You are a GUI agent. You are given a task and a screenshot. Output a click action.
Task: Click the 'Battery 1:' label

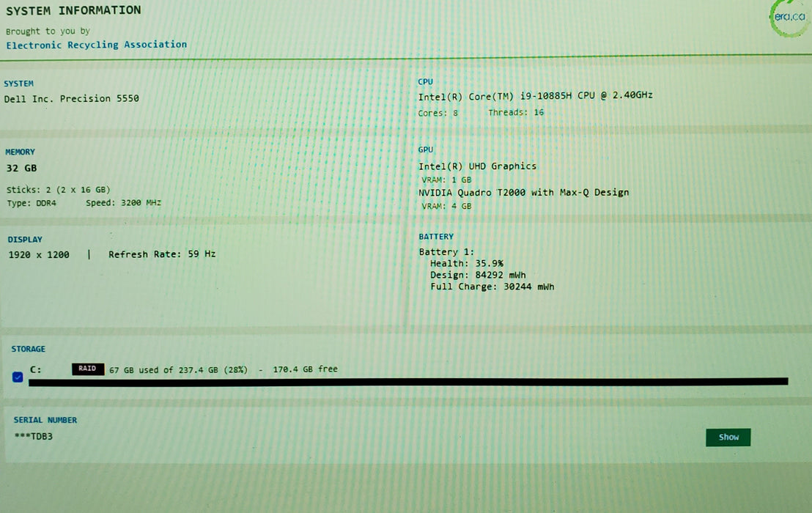point(446,252)
